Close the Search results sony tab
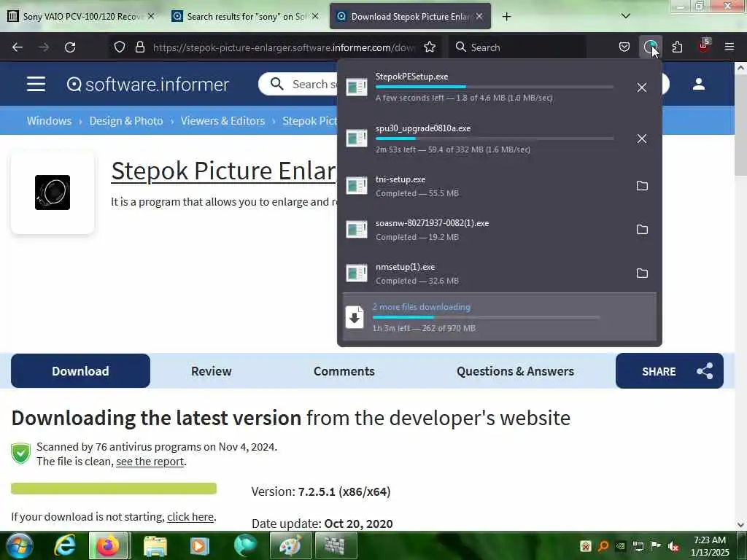 (x=315, y=16)
